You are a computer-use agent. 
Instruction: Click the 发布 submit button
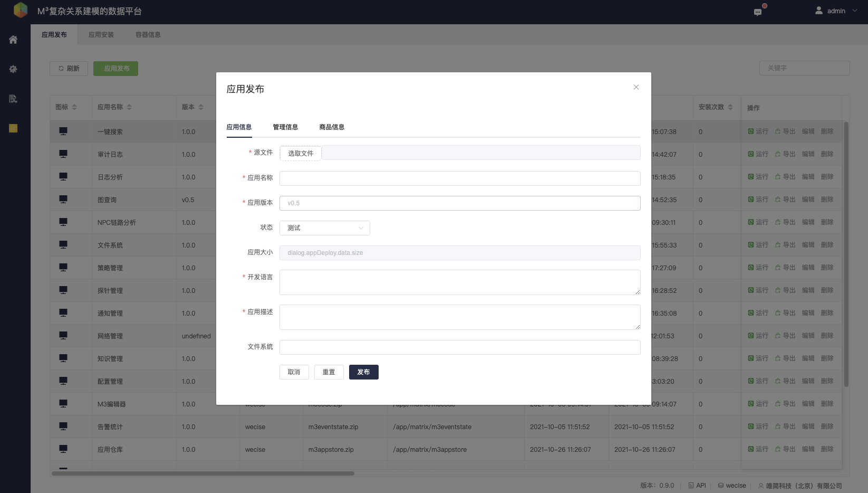coord(363,372)
